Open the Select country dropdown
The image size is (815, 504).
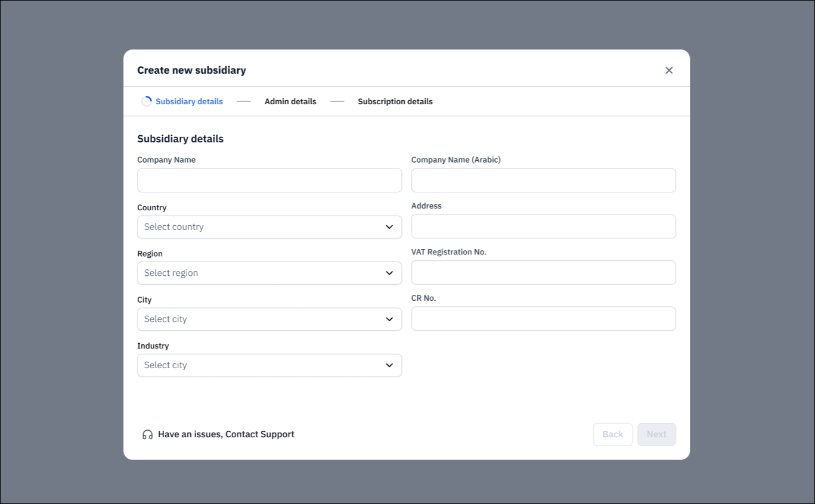point(268,227)
